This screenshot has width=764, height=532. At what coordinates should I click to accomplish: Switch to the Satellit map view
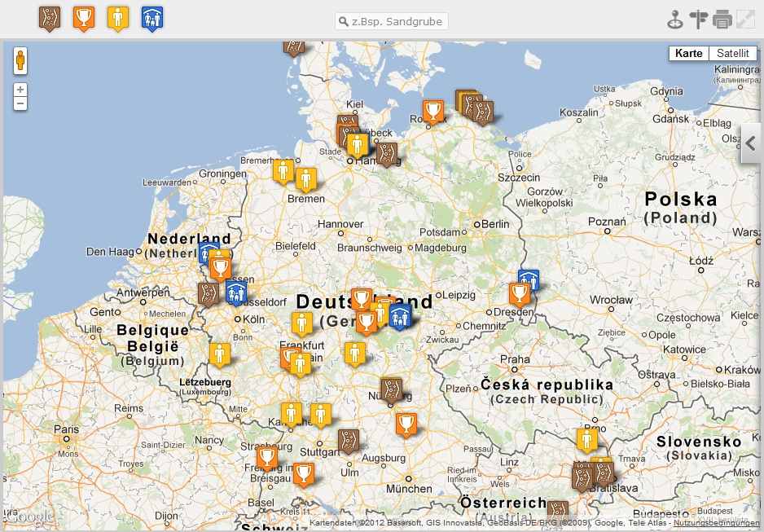pos(733,53)
